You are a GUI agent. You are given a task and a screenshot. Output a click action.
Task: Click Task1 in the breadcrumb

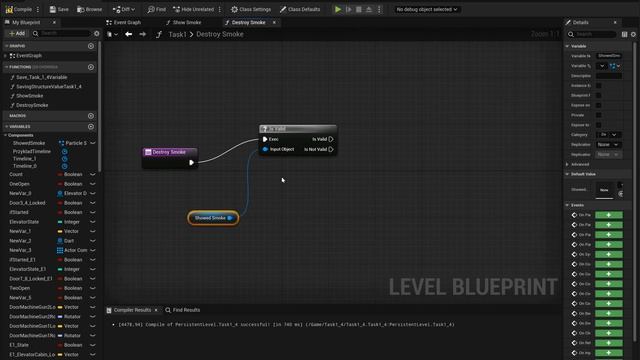click(x=178, y=34)
